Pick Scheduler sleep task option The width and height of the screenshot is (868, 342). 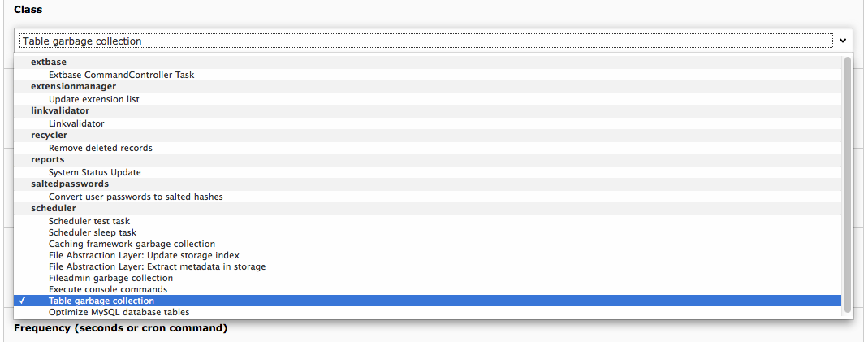93,232
